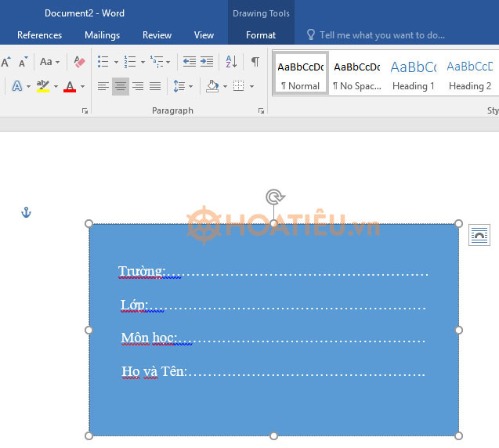499x448 pixels.
Task: Toggle show paragraph marks (pilcrow)
Action: [255, 61]
